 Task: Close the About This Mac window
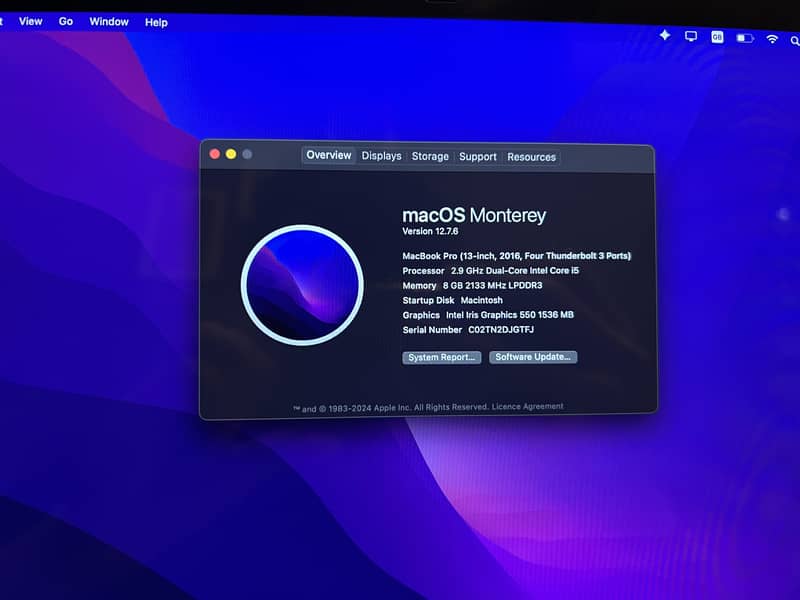(215, 154)
